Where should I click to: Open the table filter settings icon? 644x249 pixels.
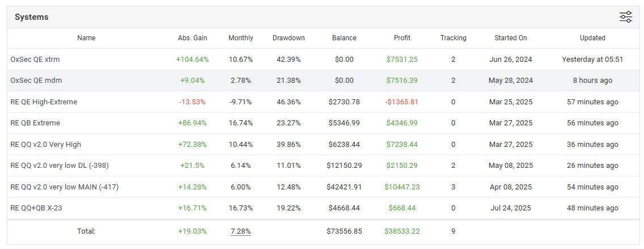coord(625,17)
